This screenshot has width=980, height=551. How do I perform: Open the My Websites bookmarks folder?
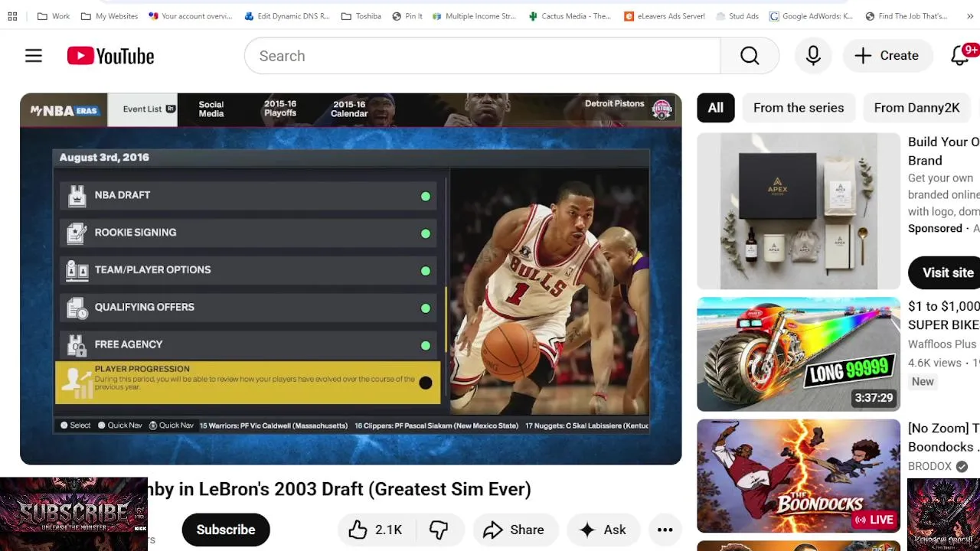coord(109,16)
